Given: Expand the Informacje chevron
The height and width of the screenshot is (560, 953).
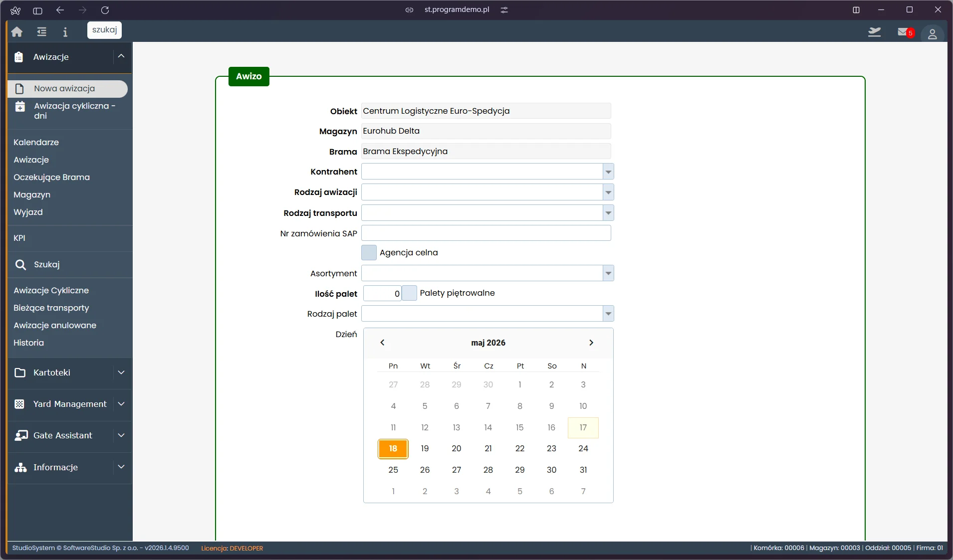Looking at the screenshot, I should (121, 467).
